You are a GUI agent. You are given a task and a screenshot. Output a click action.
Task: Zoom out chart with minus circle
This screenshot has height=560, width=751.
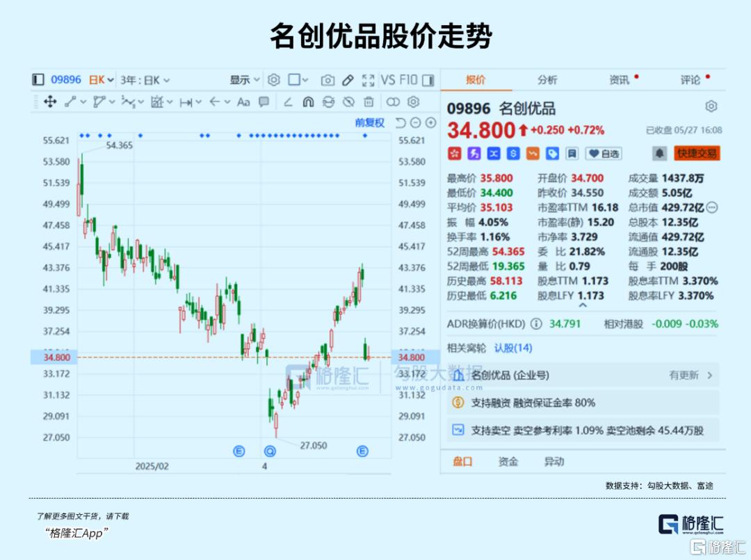415,122
